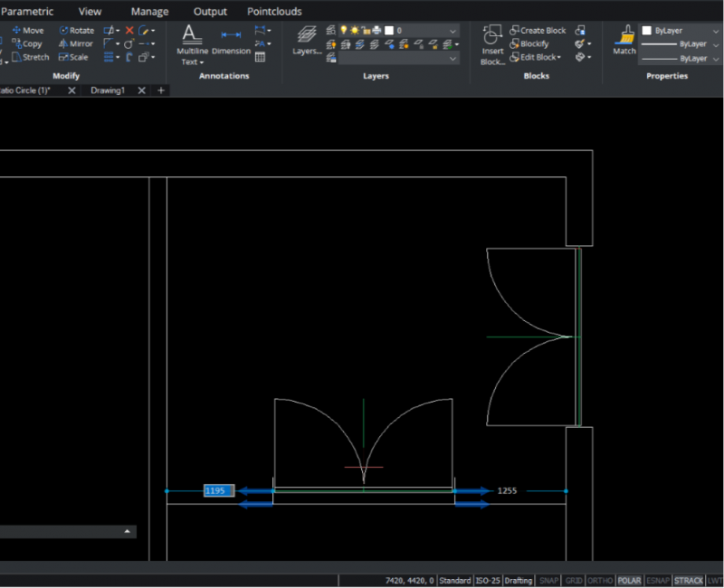
Task: Activate the Rotate tool
Action: tap(76, 30)
